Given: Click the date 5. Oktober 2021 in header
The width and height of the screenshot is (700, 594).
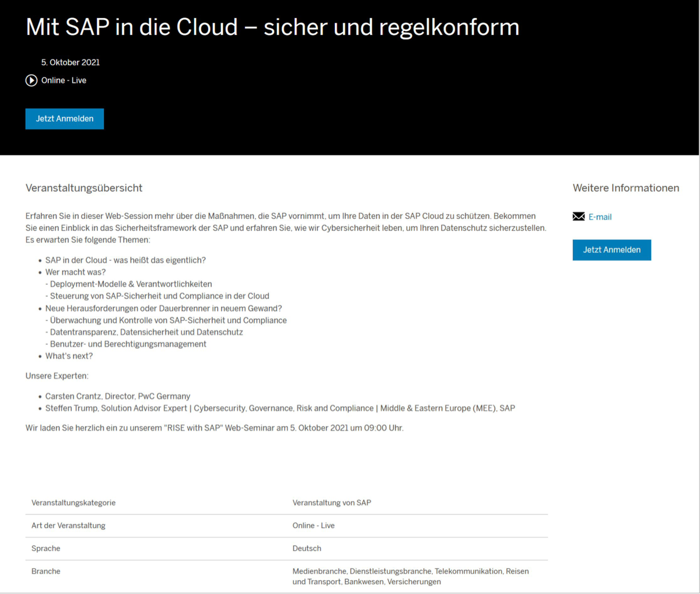Looking at the screenshot, I should click(71, 62).
